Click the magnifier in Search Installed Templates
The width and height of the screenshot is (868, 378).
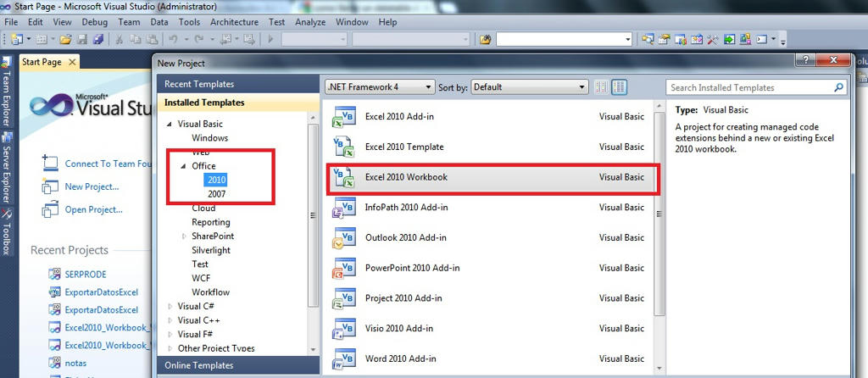click(x=839, y=87)
